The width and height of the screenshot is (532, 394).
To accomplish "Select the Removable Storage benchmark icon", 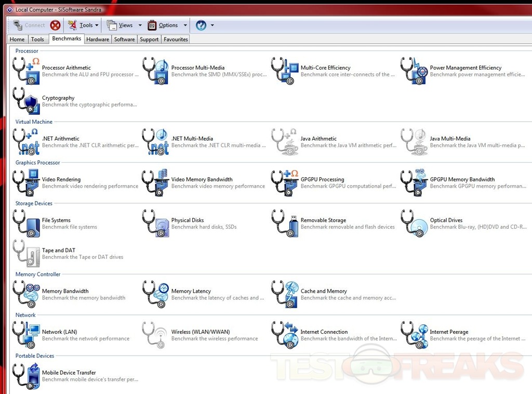I will click(285, 224).
